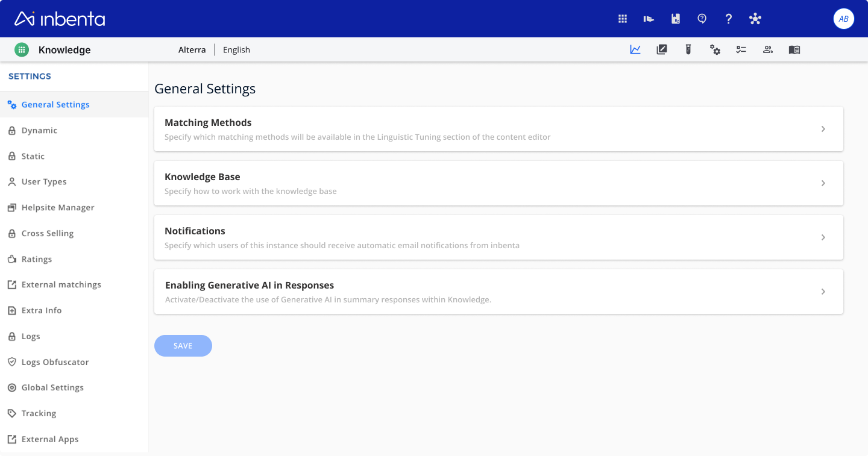Screen dimensions: 868x456
Task: Click the Save button
Action: (x=183, y=346)
